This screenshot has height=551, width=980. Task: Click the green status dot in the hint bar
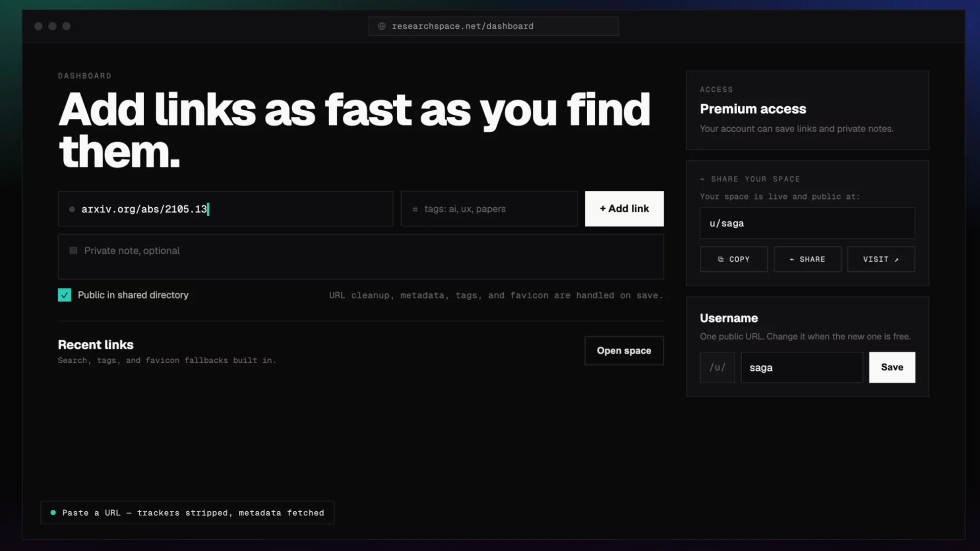pyautogui.click(x=53, y=513)
